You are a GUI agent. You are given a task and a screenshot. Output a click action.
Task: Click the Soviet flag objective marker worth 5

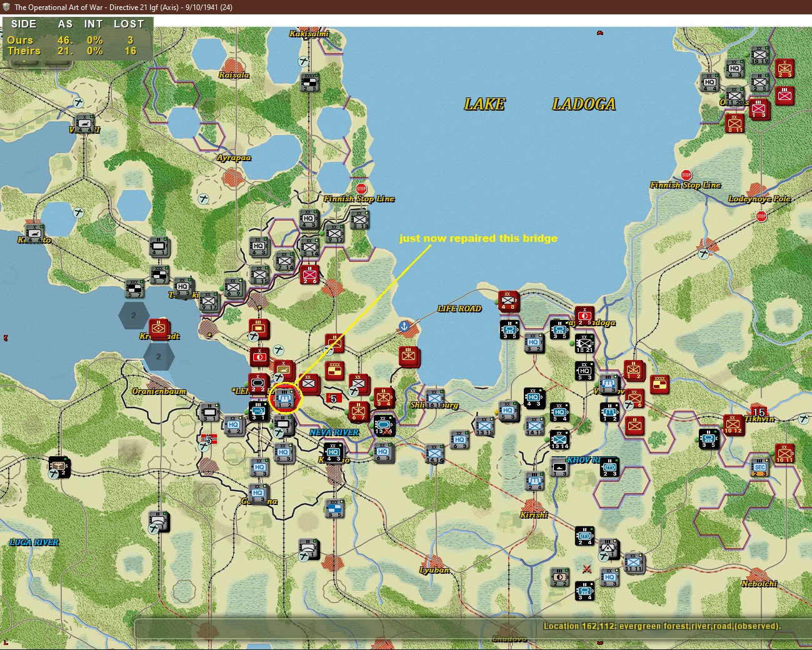333,398
